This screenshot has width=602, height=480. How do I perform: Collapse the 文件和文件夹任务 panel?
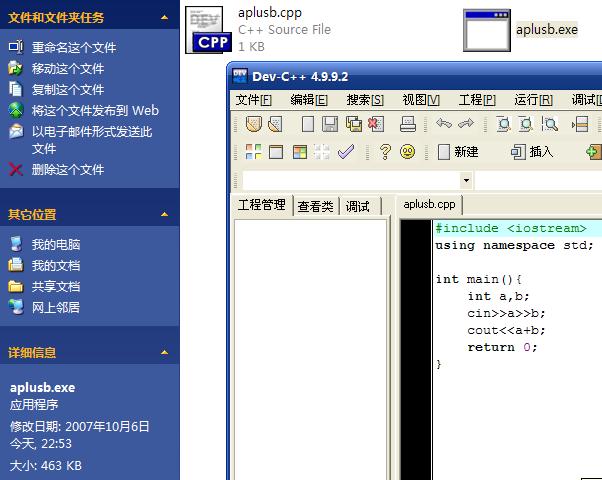point(164,17)
